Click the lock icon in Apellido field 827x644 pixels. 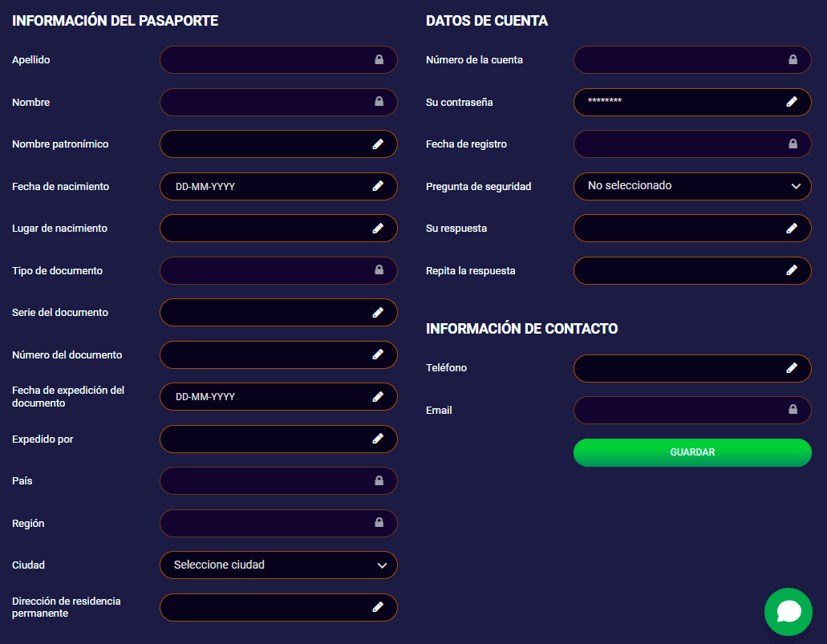(379, 60)
